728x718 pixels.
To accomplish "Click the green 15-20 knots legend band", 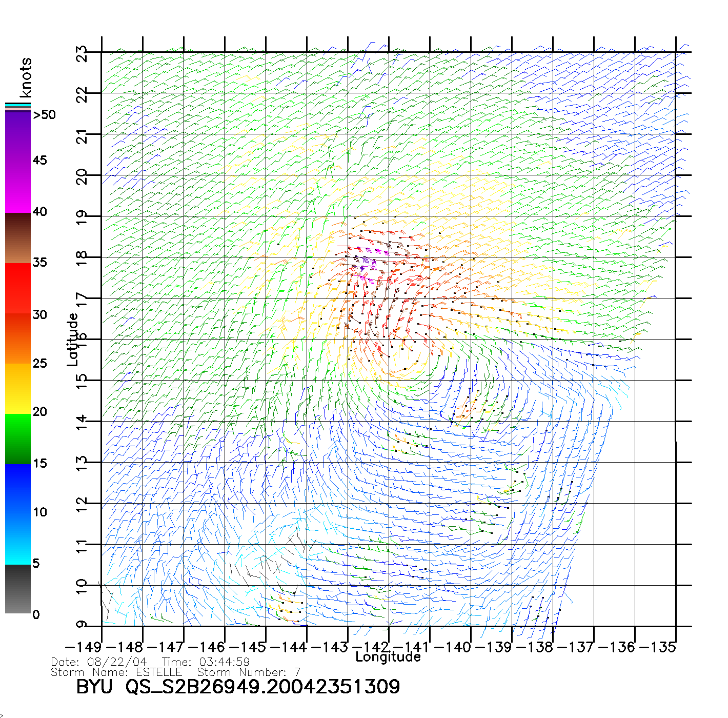I will 18,438.
